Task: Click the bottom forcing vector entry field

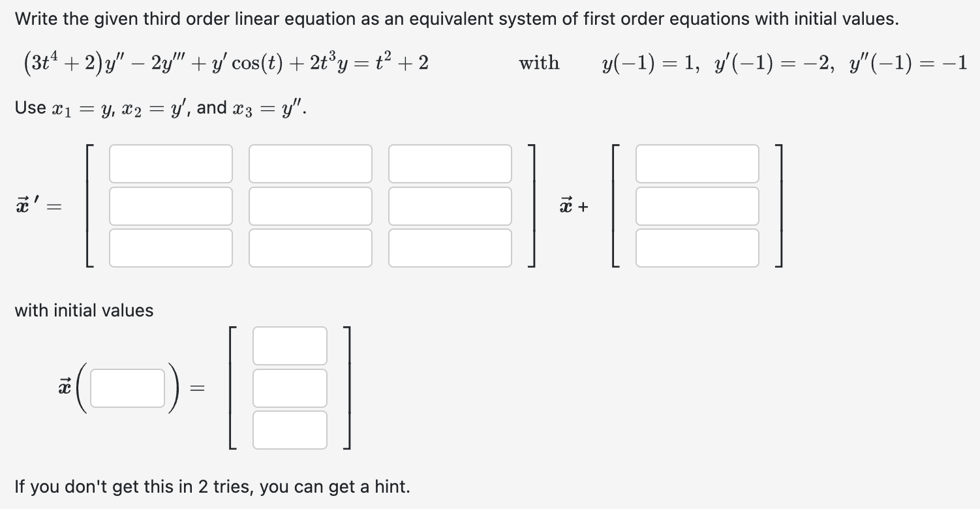Action: click(697, 247)
